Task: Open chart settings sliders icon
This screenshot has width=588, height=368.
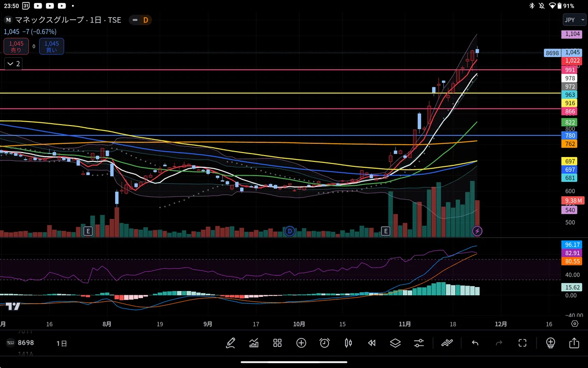Action: [419, 343]
